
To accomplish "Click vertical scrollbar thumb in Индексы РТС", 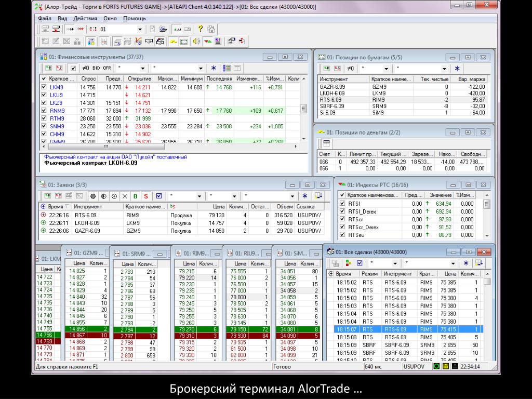I will tap(486, 204).
